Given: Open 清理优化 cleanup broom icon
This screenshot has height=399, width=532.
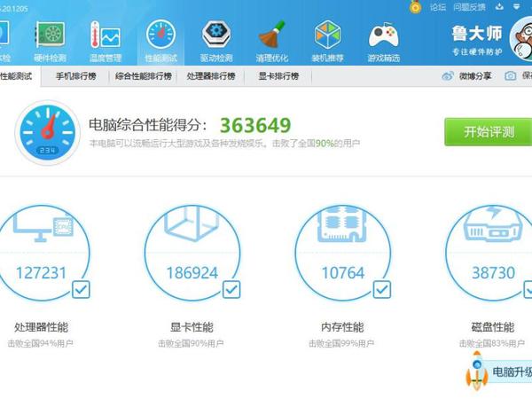Looking at the screenshot, I should [x=272, y=34].
